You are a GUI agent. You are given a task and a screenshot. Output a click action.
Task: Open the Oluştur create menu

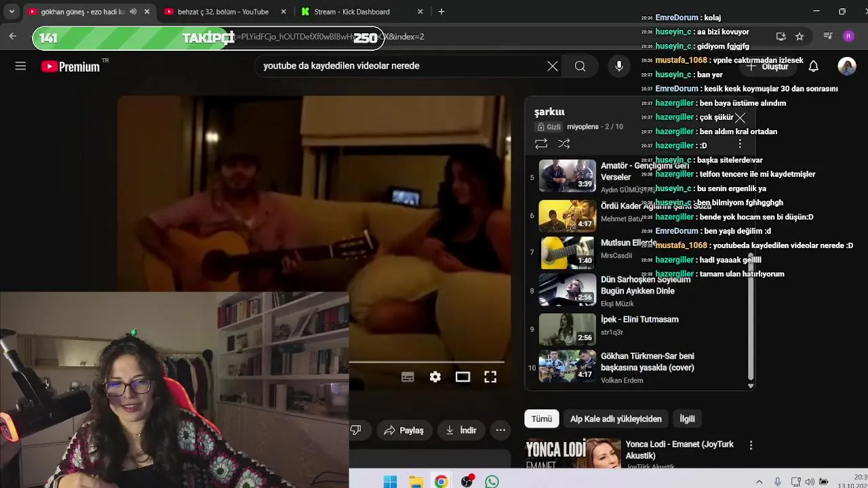pyautogui.click(x=768, y=66)
